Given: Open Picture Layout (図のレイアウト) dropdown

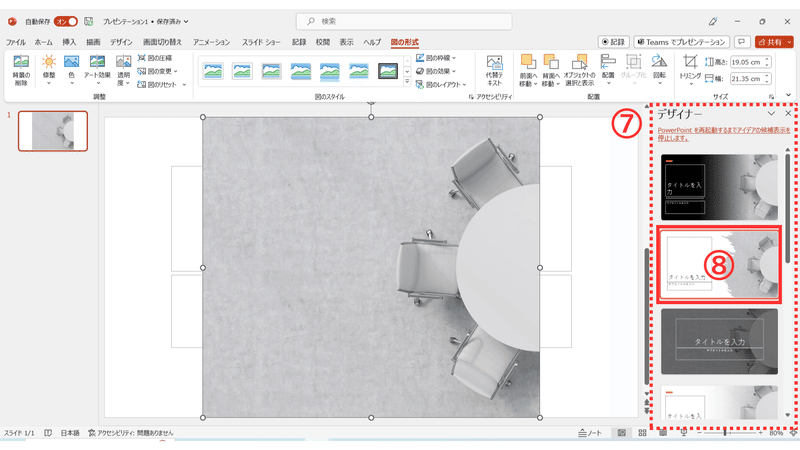Looking at the screenshot, I should pyautogui.click(x=441, y=85).
